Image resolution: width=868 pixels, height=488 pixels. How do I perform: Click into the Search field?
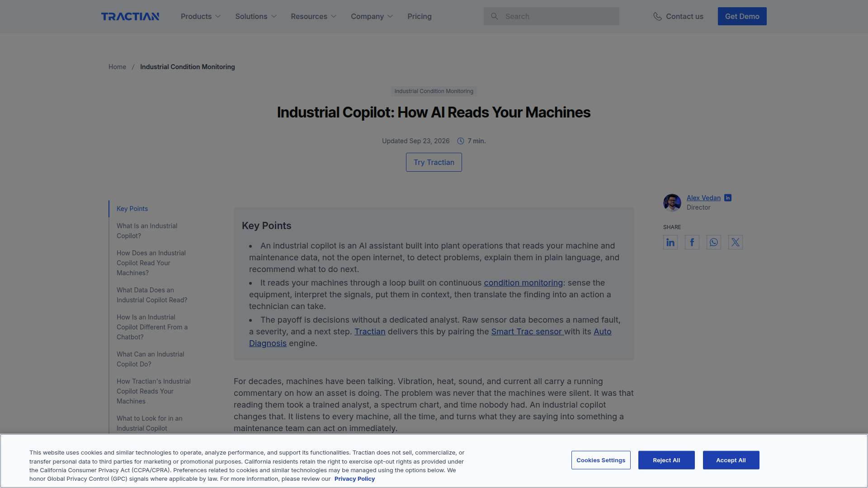[552, 16]
